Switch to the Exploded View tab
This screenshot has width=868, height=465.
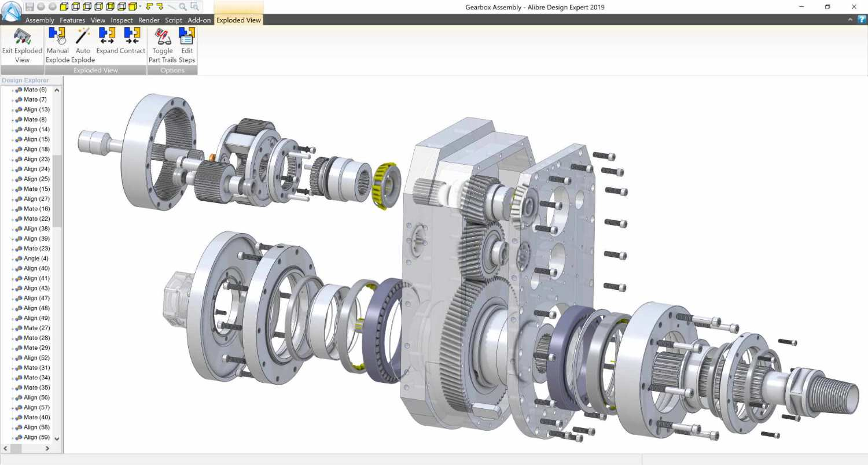point(238,20)
